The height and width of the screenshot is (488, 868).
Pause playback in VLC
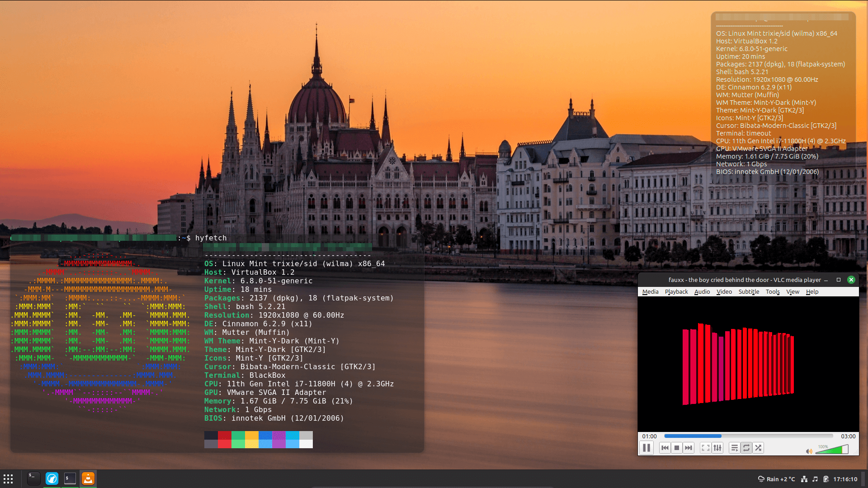(646, 448)
